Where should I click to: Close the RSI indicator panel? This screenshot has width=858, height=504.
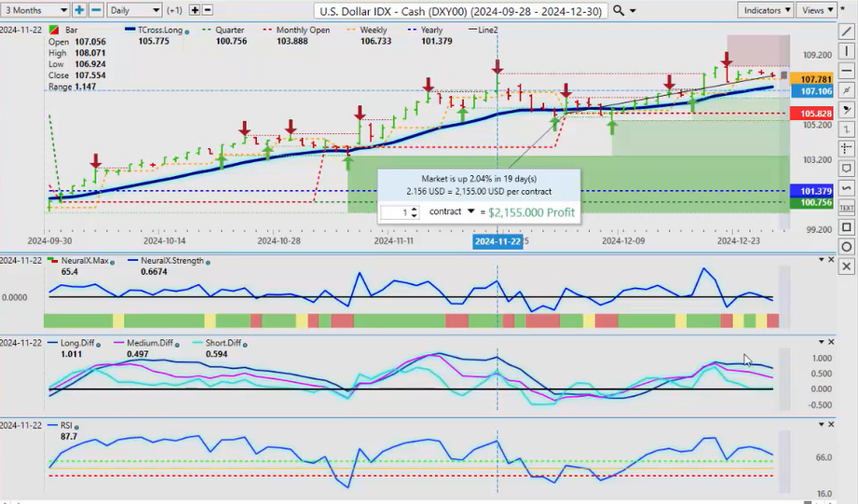[x=831, y=424]
